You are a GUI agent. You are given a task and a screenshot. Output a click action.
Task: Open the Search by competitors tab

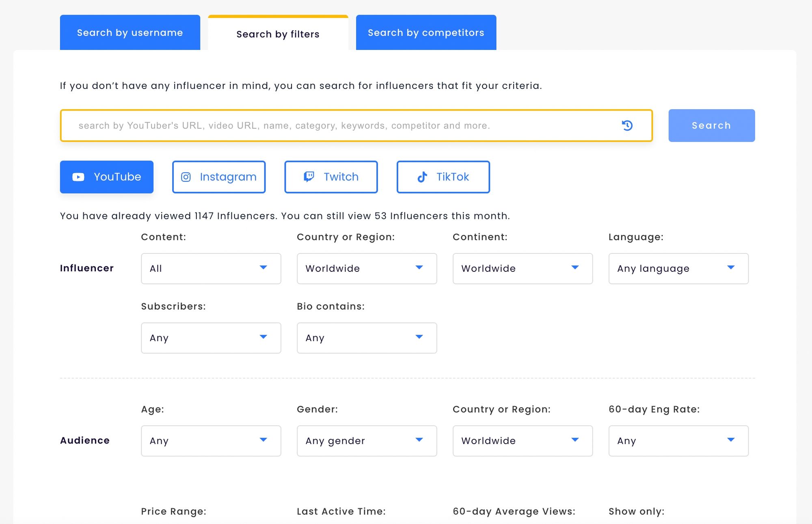[x=426, y=32]
